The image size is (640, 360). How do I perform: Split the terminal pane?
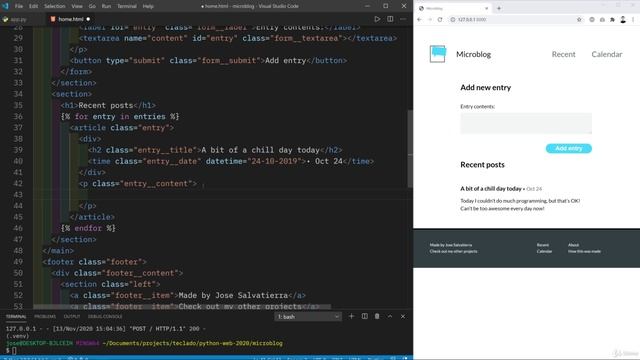click(x=364, y=316)
